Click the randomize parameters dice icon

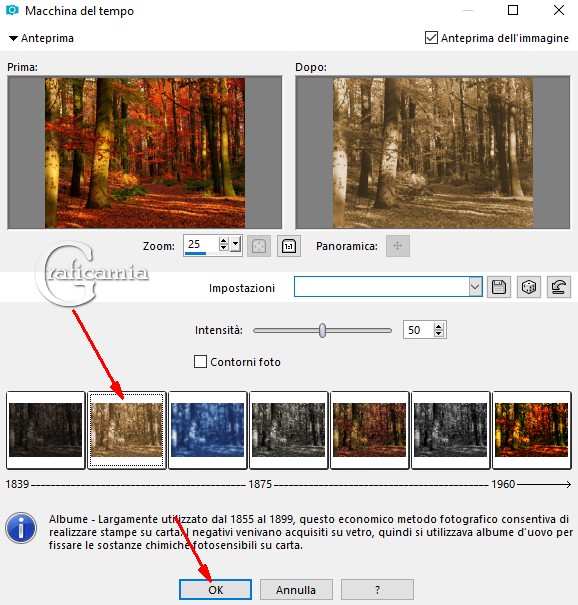point(529,287)
